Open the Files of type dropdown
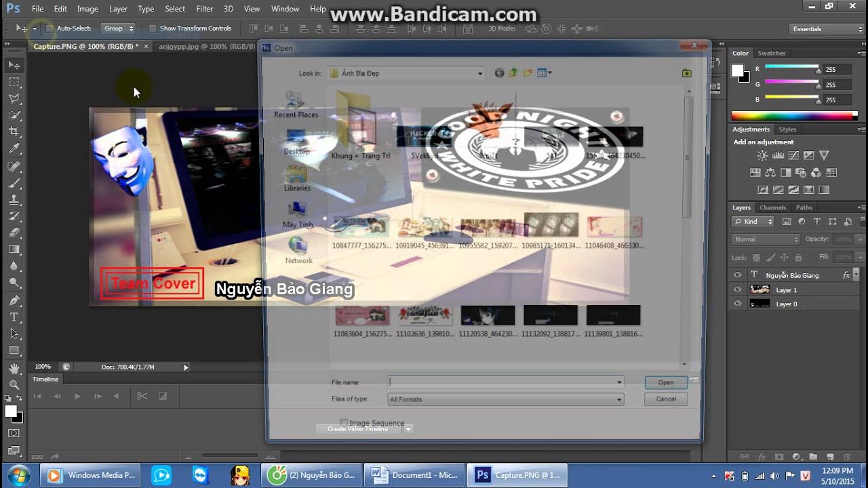Viewport: 868px width, 488px height. point(505,399)
